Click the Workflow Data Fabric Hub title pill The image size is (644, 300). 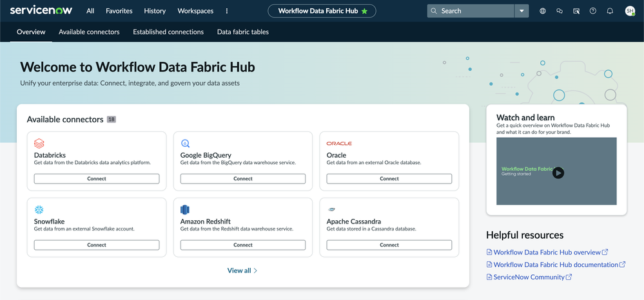pos(322,11)
